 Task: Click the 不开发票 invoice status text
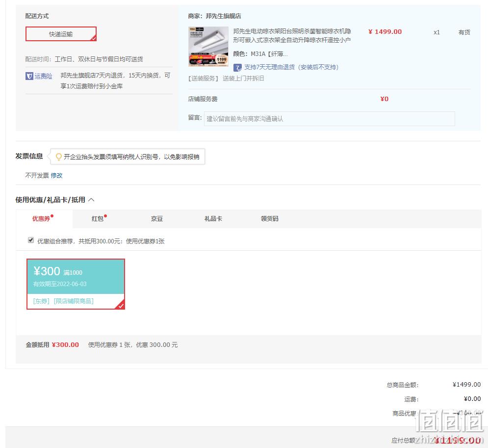pyautogui.click(x=37, y=175)
